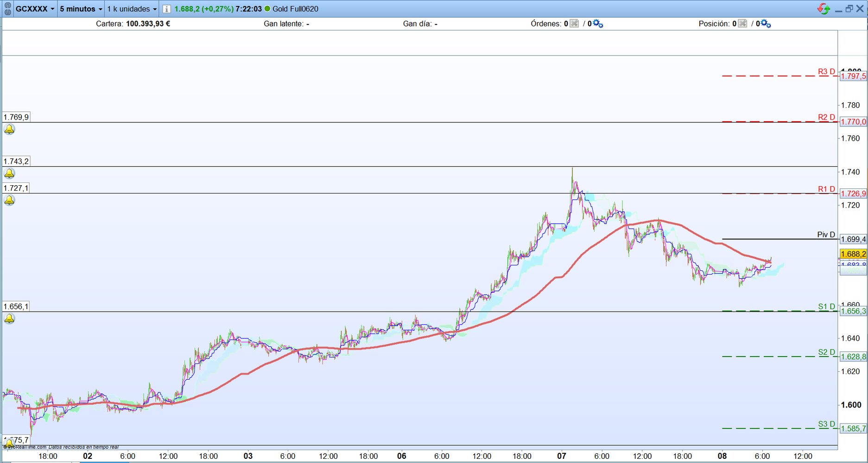868x463 pixels.
Task: Restore the chart window size
Action: click(x=849, y=9)
